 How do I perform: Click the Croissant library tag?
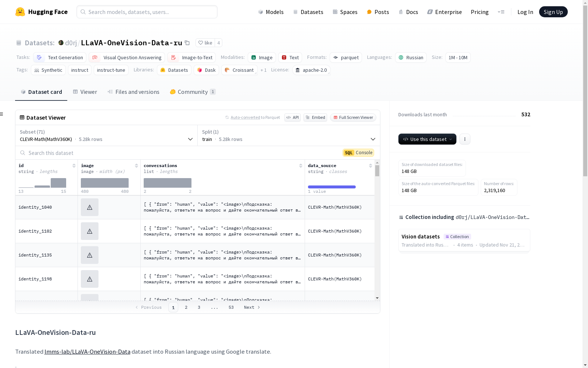click(x=239, y=70)
